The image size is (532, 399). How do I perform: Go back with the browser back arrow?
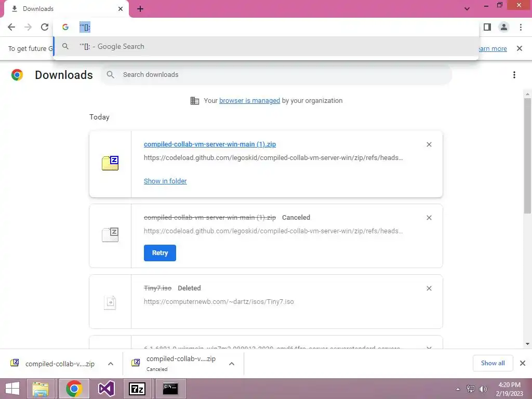(x=11, y=27)
